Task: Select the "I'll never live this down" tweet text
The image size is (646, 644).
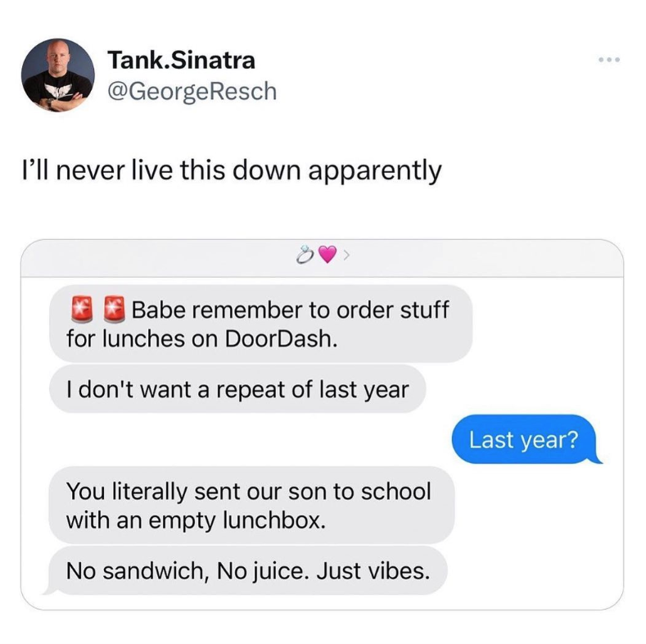Action: point(230,170)
